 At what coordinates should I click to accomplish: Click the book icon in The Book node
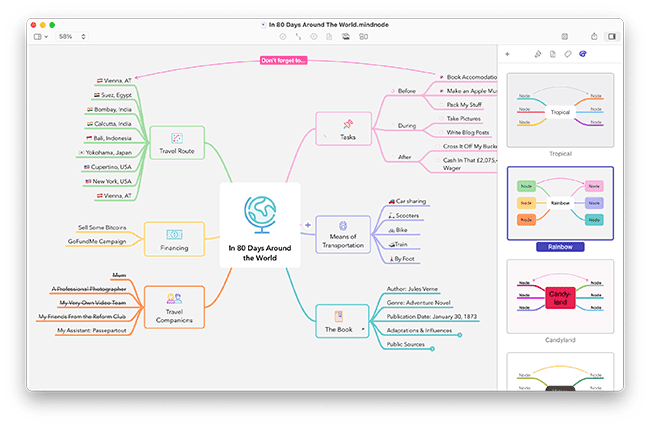point(339,316)
